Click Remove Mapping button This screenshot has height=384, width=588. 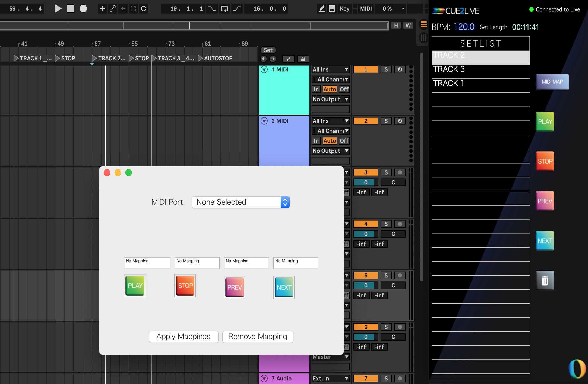point(258,337)
